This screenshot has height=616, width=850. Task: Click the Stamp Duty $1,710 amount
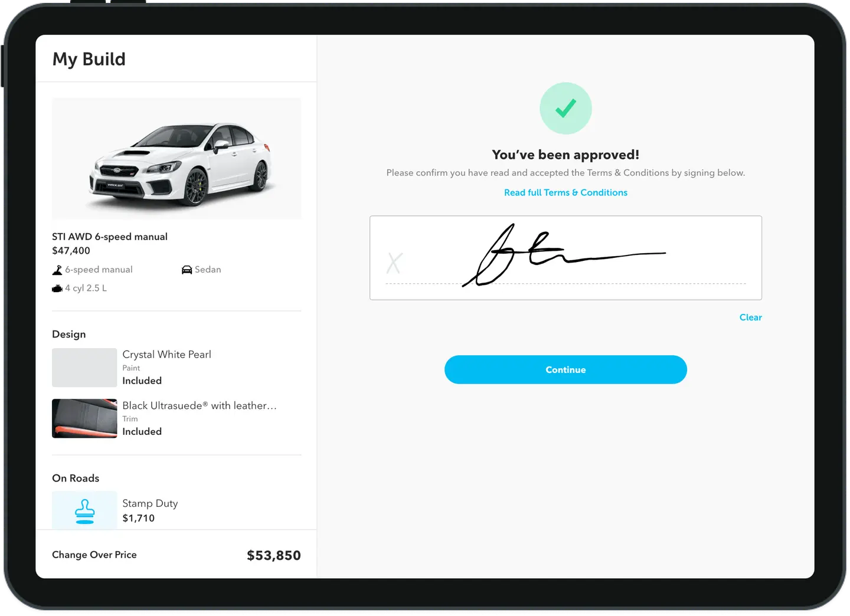(139, 518)
